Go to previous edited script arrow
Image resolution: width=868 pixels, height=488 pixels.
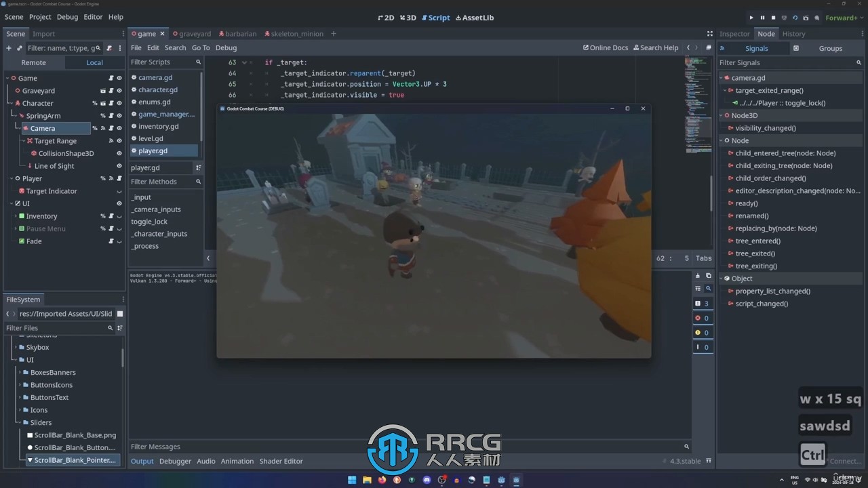[x=688, y=47]
